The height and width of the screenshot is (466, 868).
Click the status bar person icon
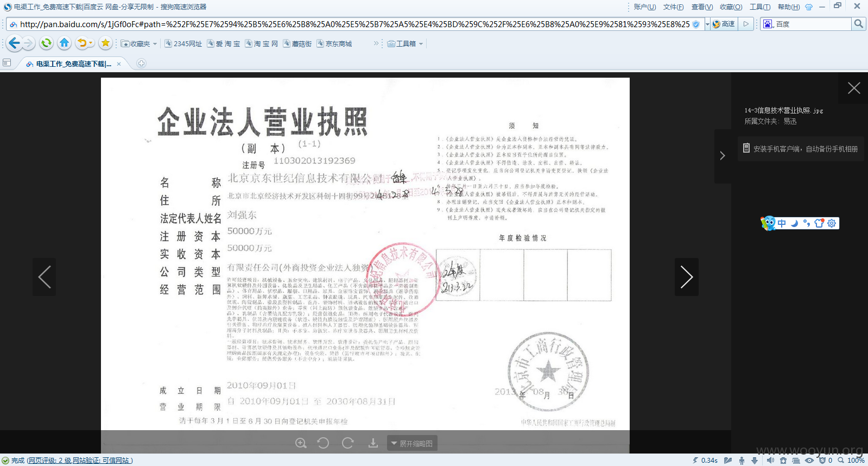pos(742,460)
